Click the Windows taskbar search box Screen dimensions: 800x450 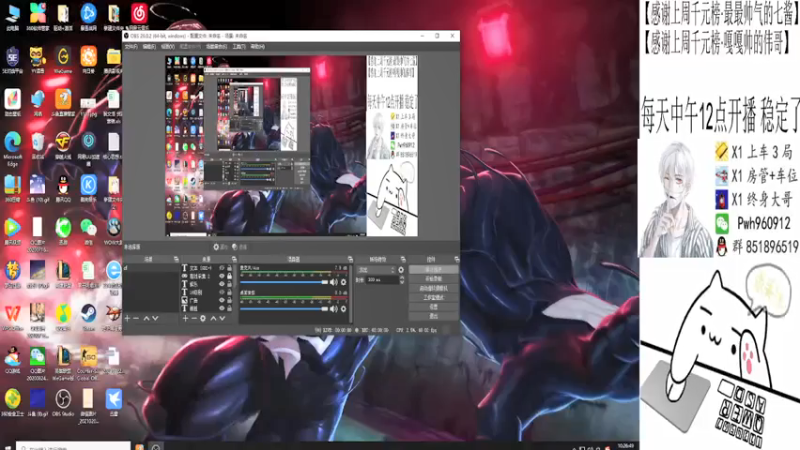tap(73, 447)
